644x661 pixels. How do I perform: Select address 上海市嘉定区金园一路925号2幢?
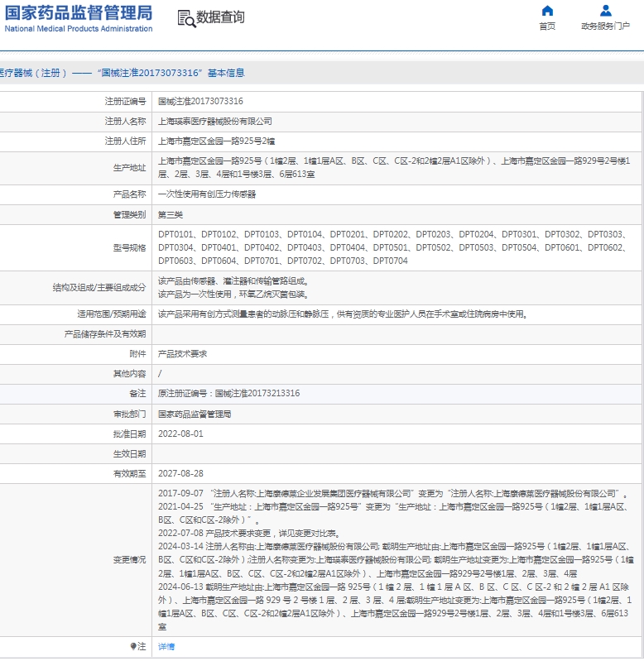216,141
